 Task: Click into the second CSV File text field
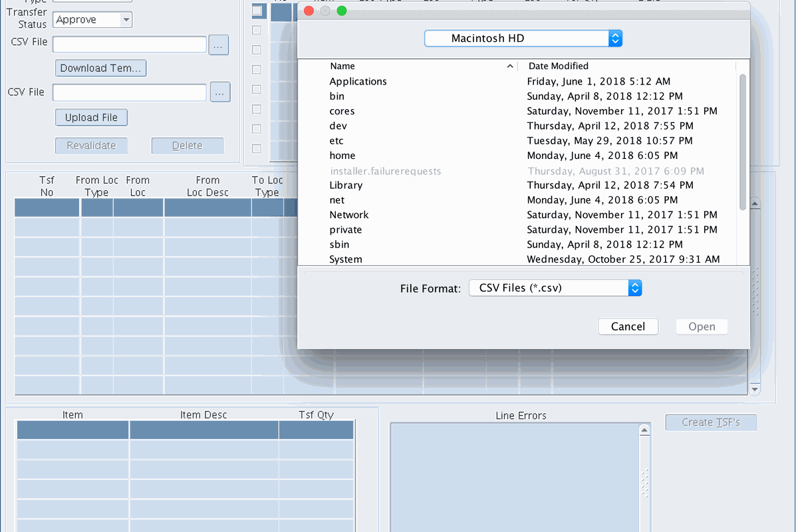tap(130, 92)
